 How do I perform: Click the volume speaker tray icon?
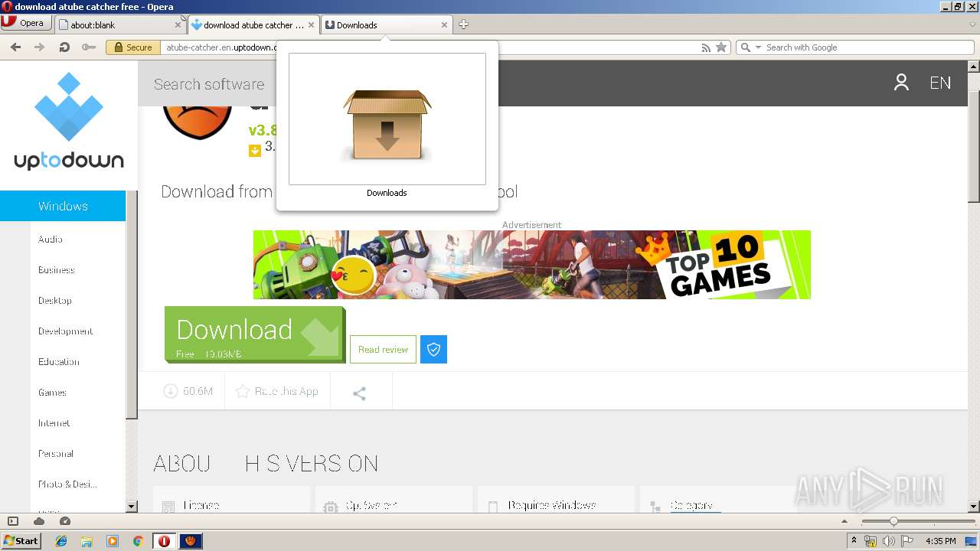coord(888,541)
